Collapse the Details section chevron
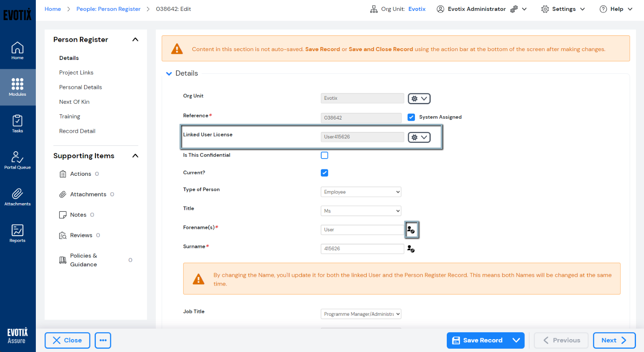Screen dimensions: 644x352 click(x=169, y=74)
